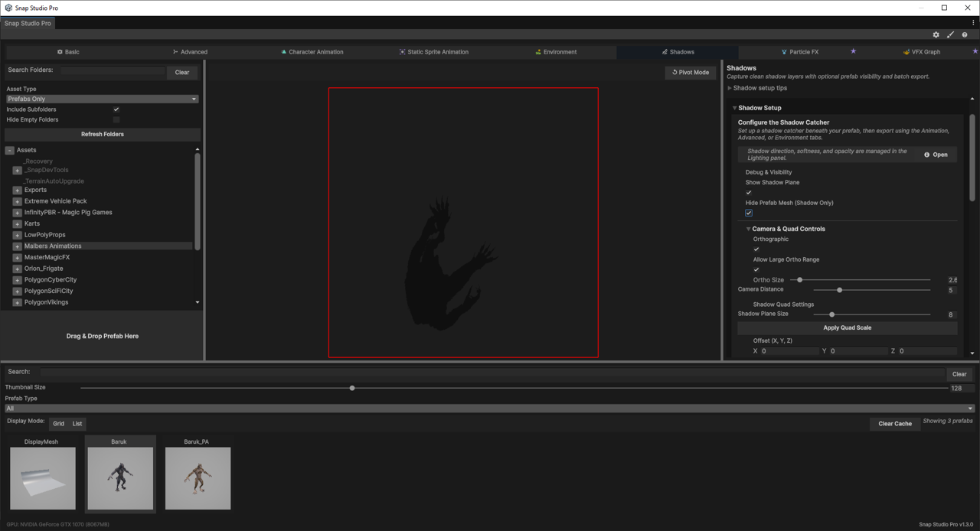The height and width of the screenshot is (531, 980).
Task: Click the star beside VFX Graph tab
Action: (x=975, y=51)
